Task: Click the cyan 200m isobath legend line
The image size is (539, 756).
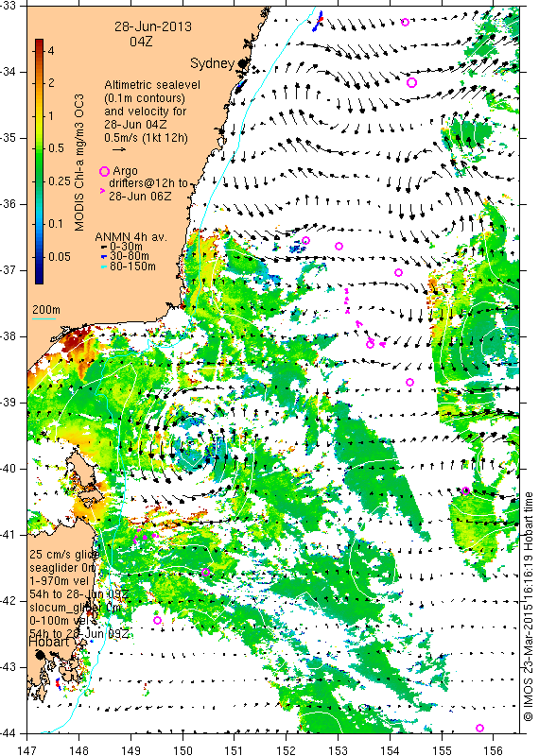Action: coord(43,318)
